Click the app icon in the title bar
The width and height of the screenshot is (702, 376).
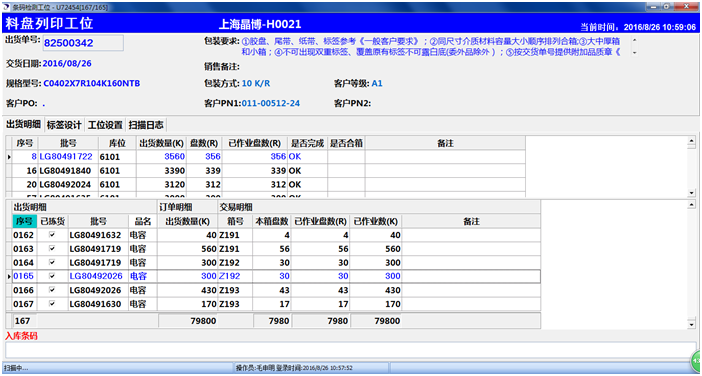point(6,7)
